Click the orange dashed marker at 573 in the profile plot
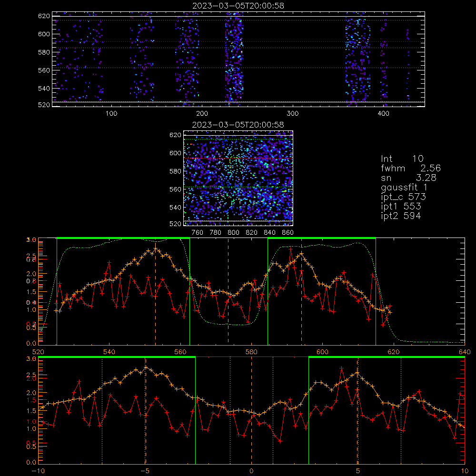The width and height of the screenshot is (476, 476). (228, 291)
